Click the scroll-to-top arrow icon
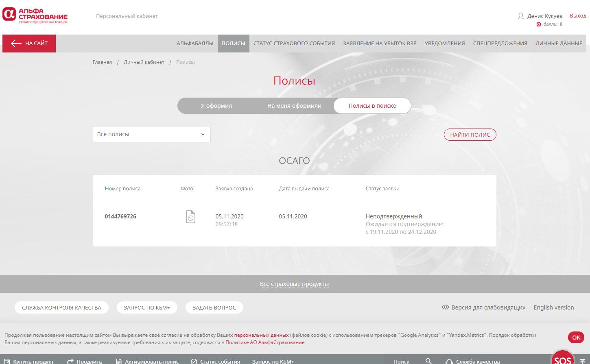Viewport: 590px width, 364px height. tap(582, 361)
